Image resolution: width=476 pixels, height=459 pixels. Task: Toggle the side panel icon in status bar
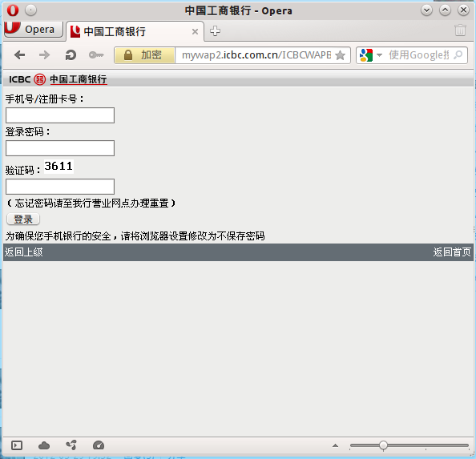click(17, 445)
